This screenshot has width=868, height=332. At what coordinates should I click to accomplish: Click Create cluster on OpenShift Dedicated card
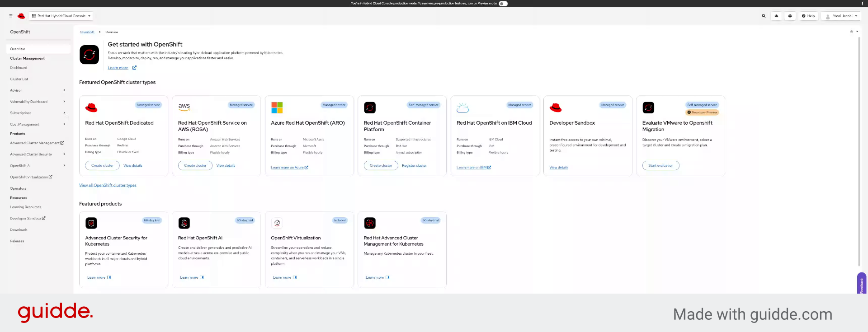click(x=102, y=165)
